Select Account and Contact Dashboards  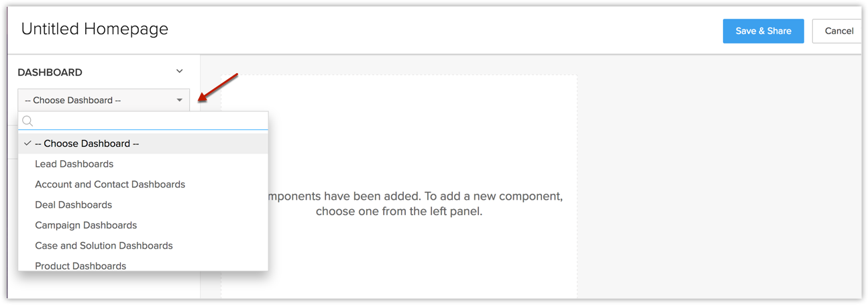[x=110, y=184]
